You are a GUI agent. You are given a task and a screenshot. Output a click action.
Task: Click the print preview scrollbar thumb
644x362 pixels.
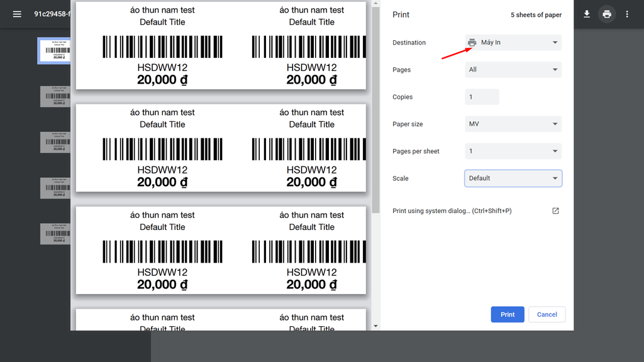375,110
